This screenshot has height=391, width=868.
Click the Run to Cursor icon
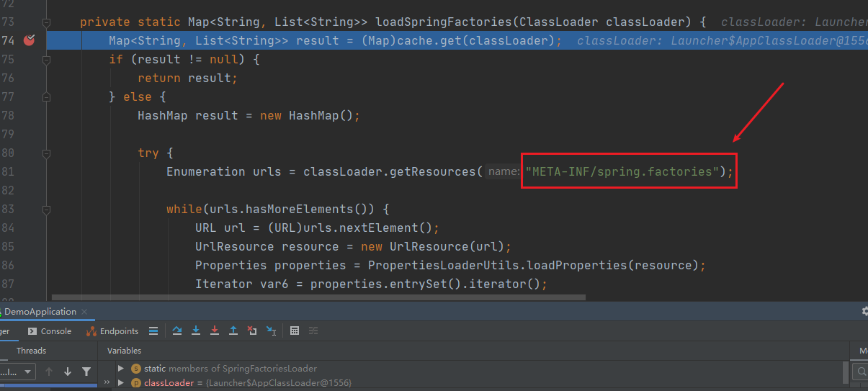pos(271,331)
